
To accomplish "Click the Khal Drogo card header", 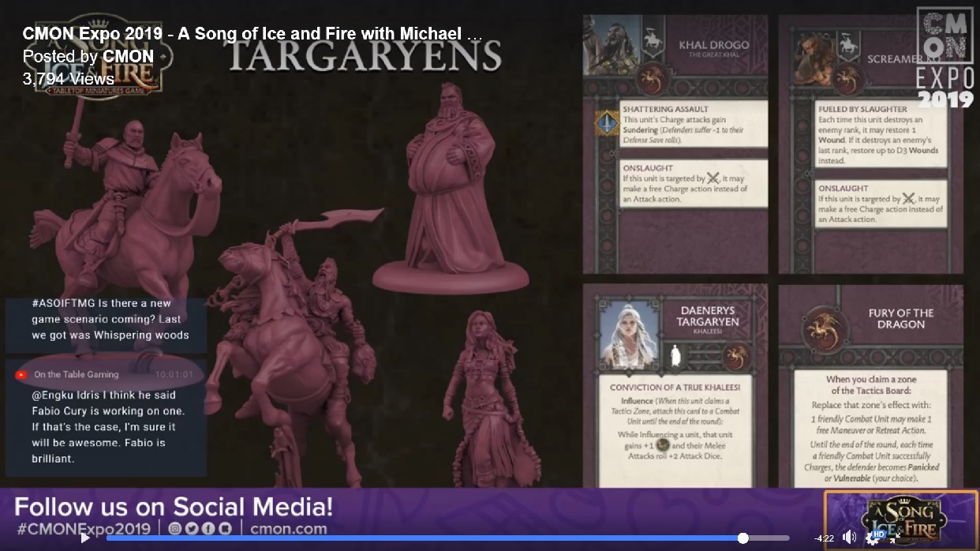I will click(x=713, y=45).
